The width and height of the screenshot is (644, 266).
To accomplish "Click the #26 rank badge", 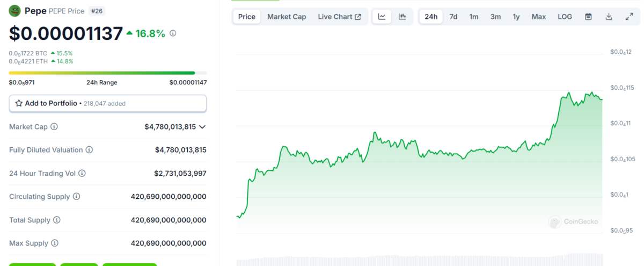I will pyautogui.click(x=97, y=11).
